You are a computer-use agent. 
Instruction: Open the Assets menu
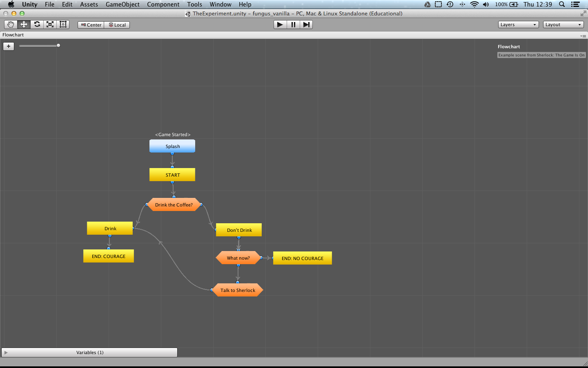coord(89,4)
